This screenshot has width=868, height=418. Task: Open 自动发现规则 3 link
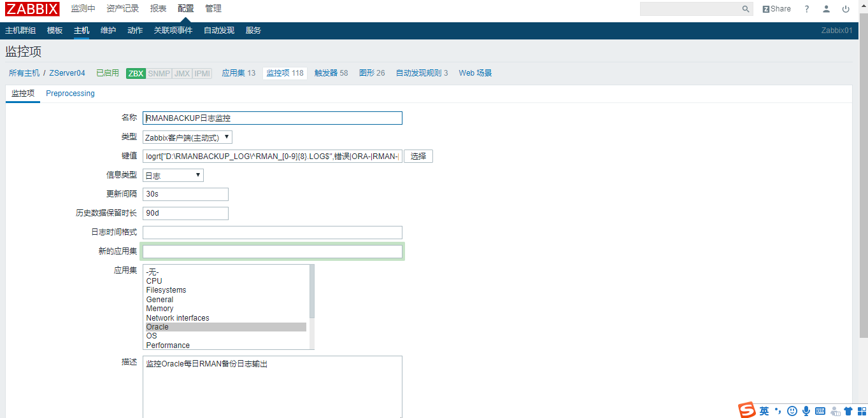[x=422, y=73]
